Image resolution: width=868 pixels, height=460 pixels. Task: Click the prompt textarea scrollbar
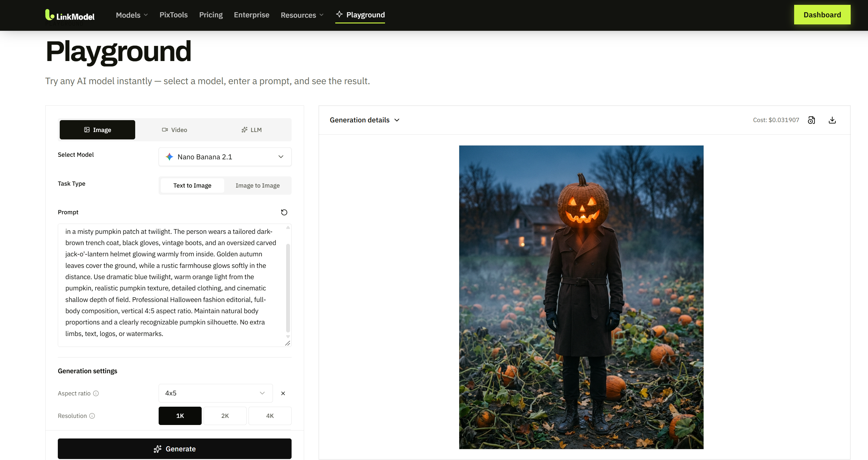(288, 288)
